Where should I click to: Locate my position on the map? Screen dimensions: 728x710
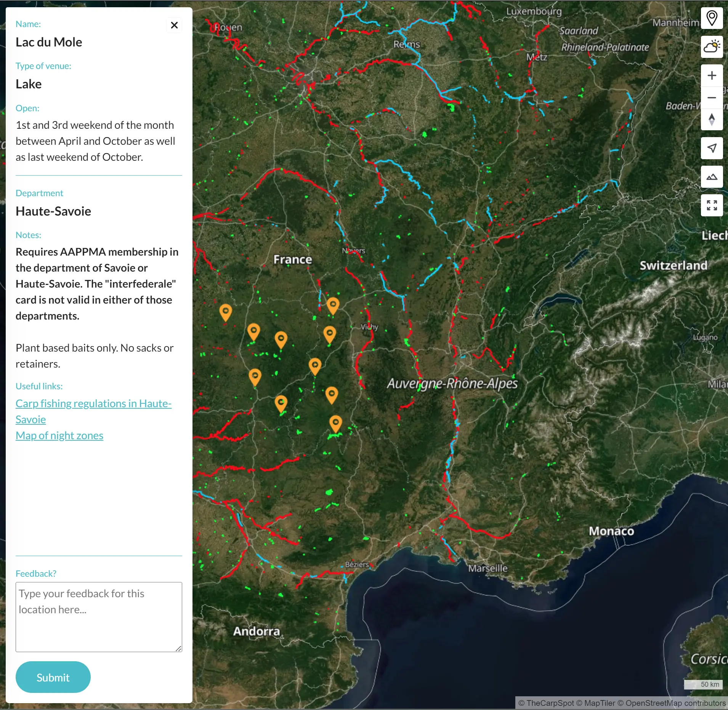712,148
